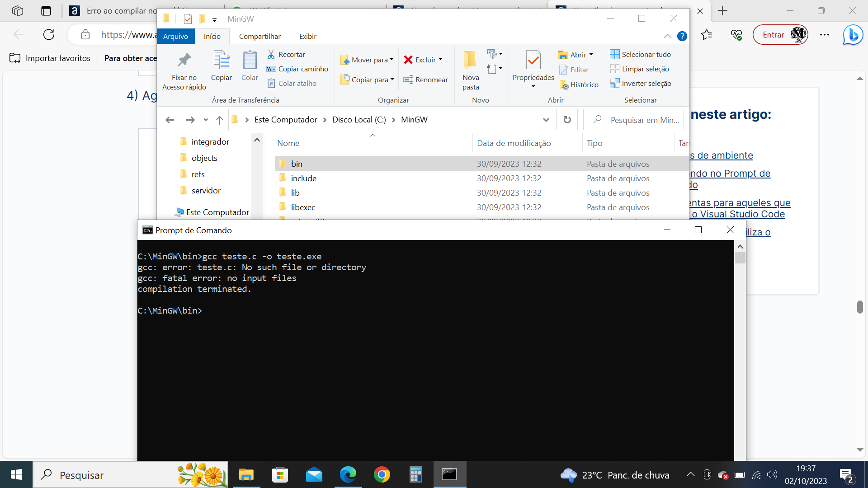Click the Fixar no Acesso rápido pin icon
This screenshot has width=868, height=488.
point(184,60)
